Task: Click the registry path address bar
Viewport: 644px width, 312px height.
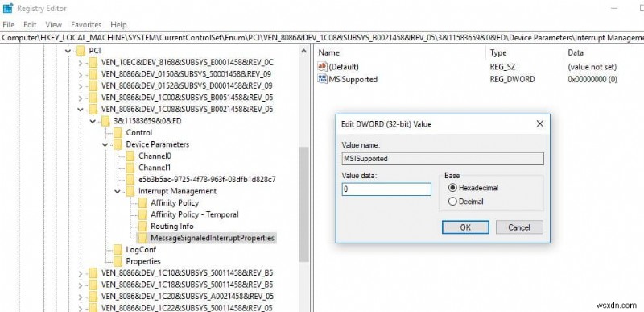Action: click(322, 38)
